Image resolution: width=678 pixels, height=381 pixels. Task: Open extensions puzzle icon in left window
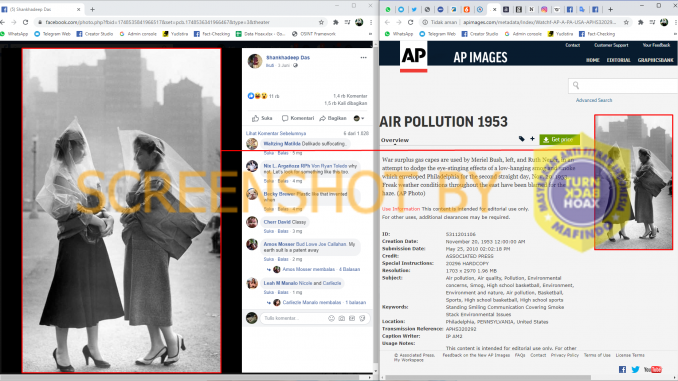tap(336, 22)
